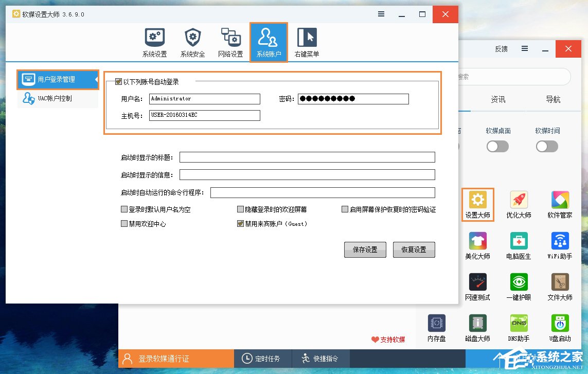Launch the 美化大师 tool
The height and width of the screenshot is (374, 588).
[x=477, y=246]
